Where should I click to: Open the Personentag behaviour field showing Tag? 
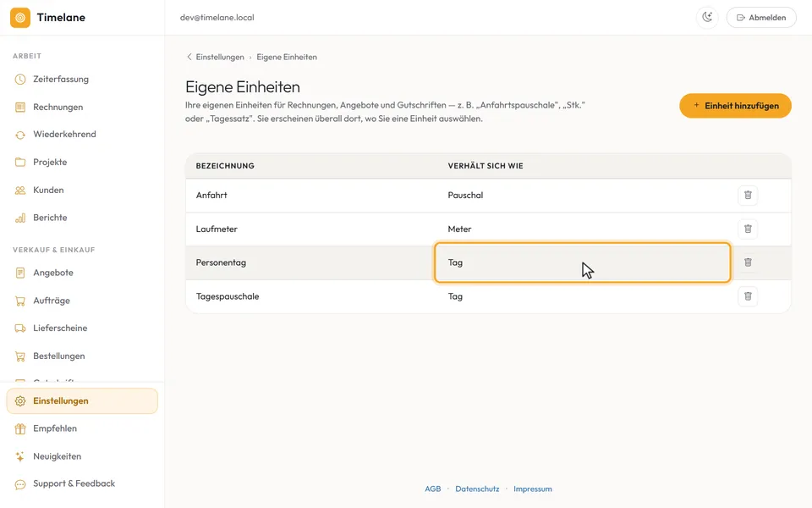pyautogui.click(x=583, y=262)
